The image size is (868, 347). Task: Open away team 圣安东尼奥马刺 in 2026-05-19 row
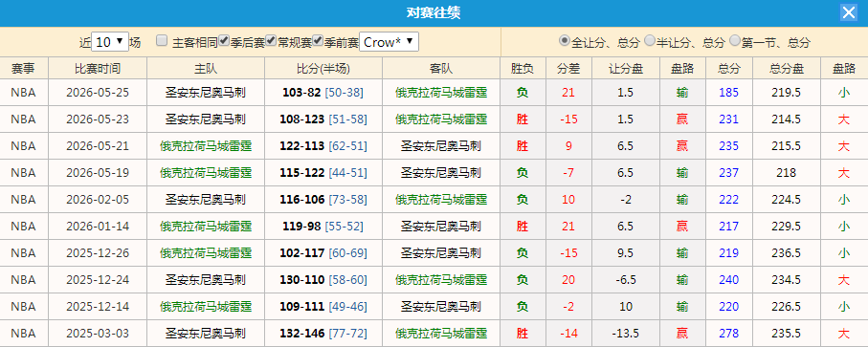pyautogui.click(x=441, y=173)
